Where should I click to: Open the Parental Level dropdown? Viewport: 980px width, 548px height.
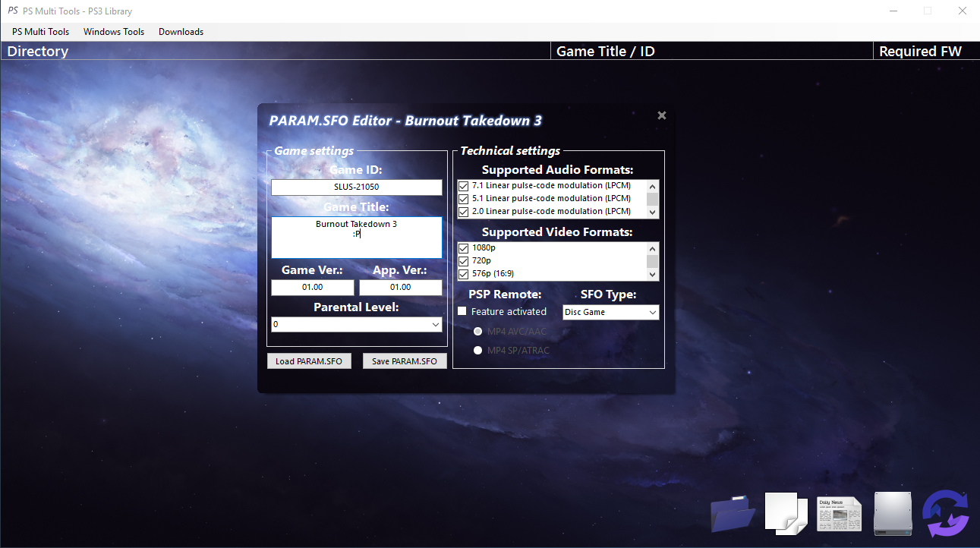click(x=357, y=324)
